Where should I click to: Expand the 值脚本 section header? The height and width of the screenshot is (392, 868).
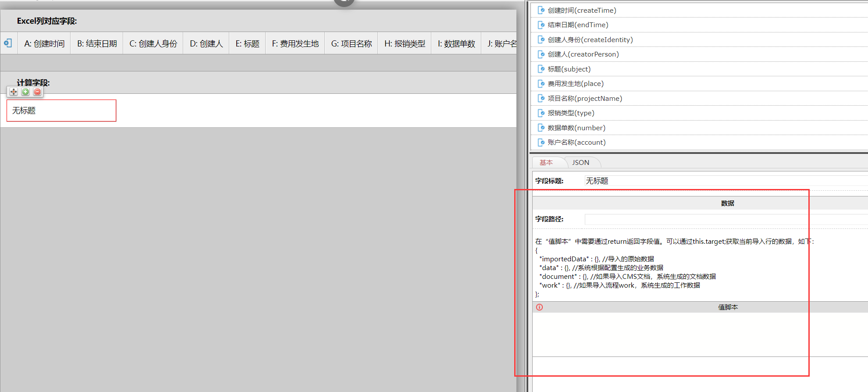[x=700, y=307]
